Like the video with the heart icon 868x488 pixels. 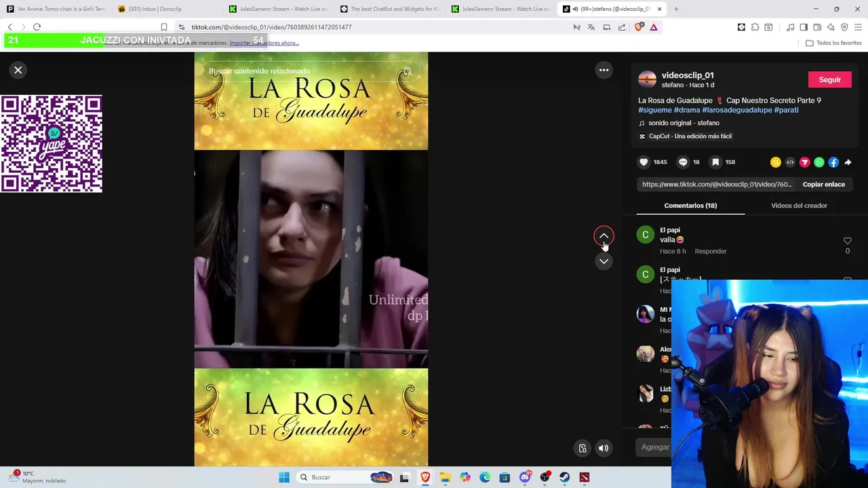pyautogui.click(x=644, y=162)
